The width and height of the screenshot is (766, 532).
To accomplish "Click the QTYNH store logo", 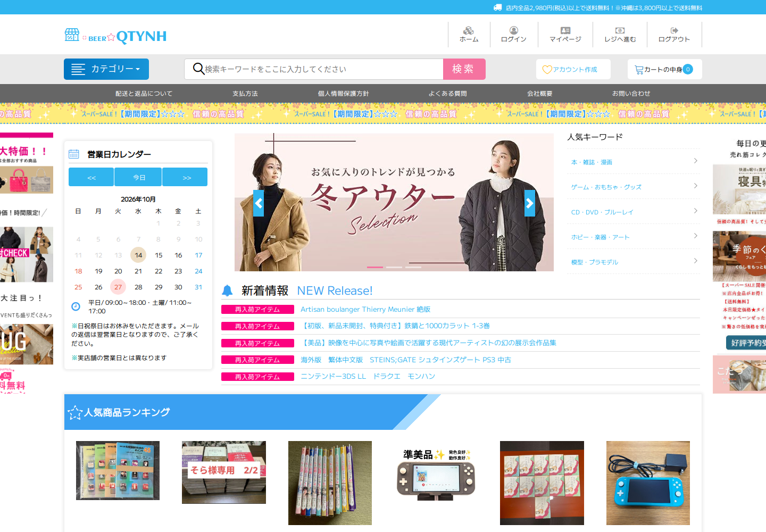I will point(115,36).
